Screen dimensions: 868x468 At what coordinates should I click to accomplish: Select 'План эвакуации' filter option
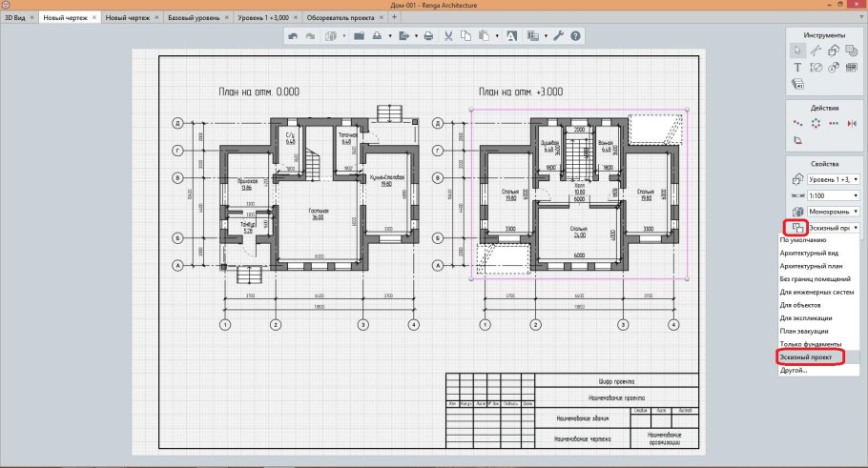click(804, 330)
